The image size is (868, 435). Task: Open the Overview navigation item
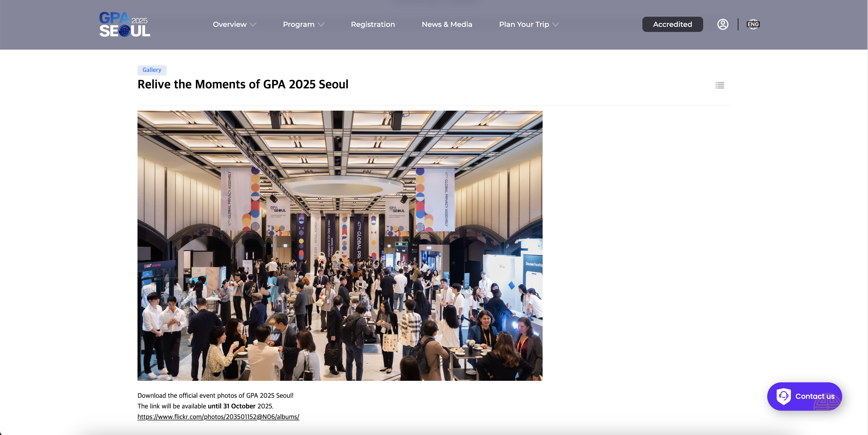230,24
